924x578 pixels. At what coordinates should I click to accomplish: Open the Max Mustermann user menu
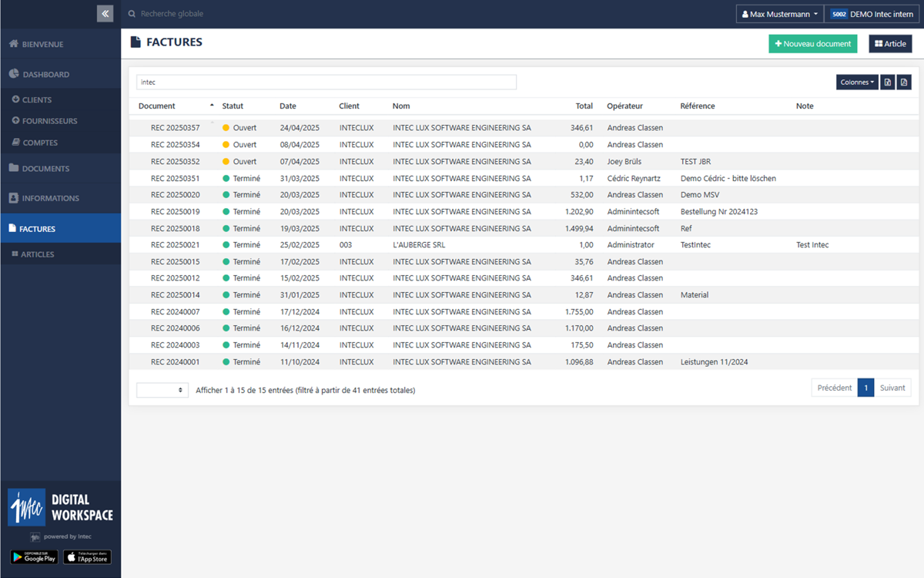(779, 14)
